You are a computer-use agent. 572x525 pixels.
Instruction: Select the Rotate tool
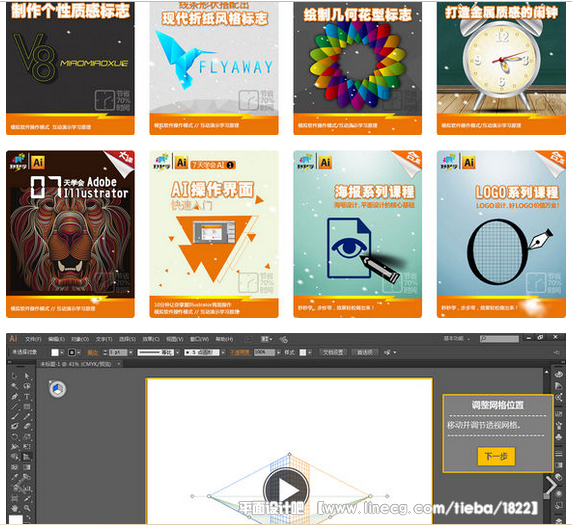[x=15, y=437]
